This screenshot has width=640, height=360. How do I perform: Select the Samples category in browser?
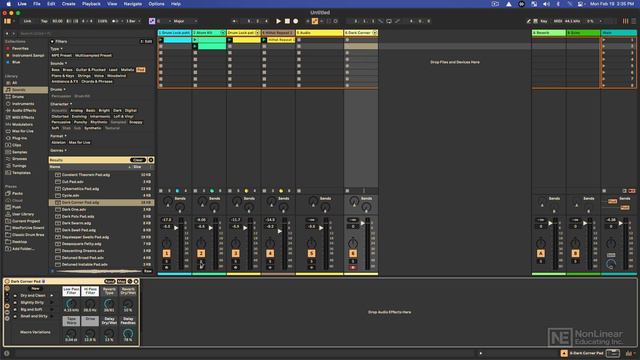tap(19, 152)
